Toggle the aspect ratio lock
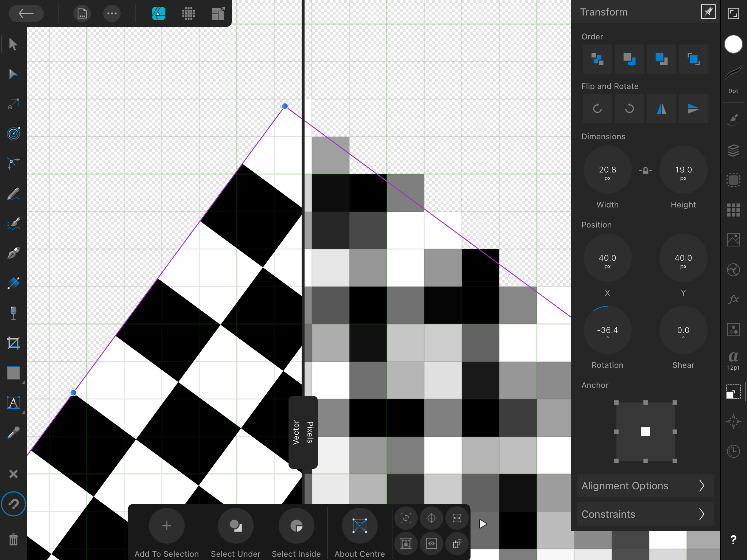Viewport: 747px width, 560px height. pyautogui.click(x=645, y=170)
